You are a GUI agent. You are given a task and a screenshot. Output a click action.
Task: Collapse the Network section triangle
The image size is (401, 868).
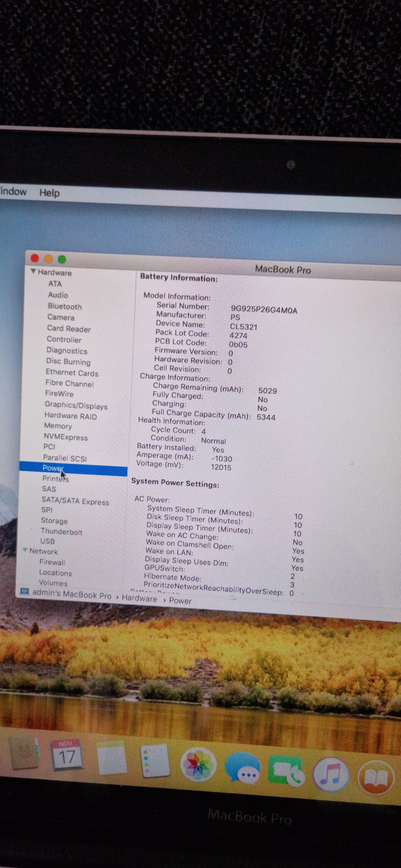point(25,550)
